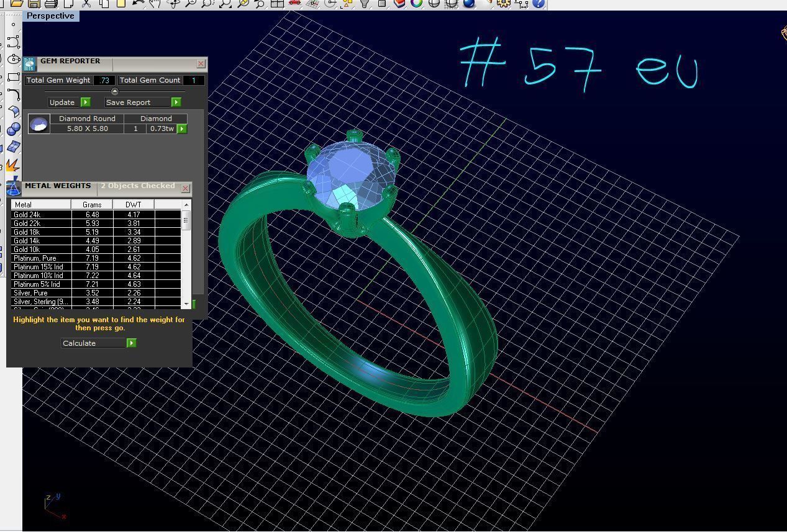
Task: Activate the Pan hand tool
Action: (x=155, y=3)
